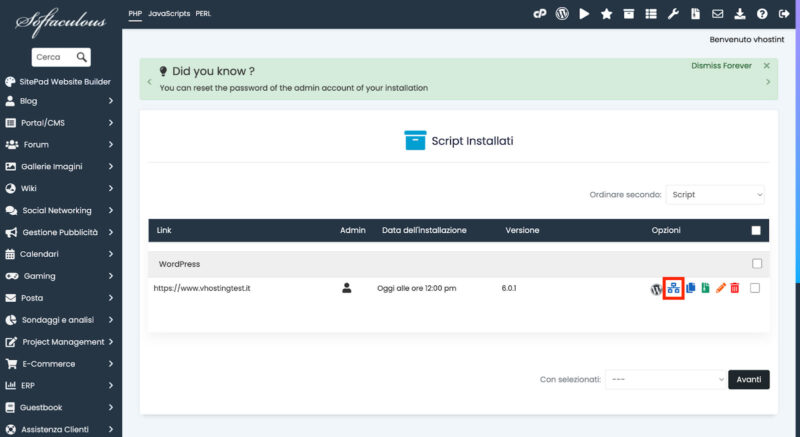Check the WordPress group row checkbox
This screenshot has width=800, height=437.
click(x=757, y=264)
